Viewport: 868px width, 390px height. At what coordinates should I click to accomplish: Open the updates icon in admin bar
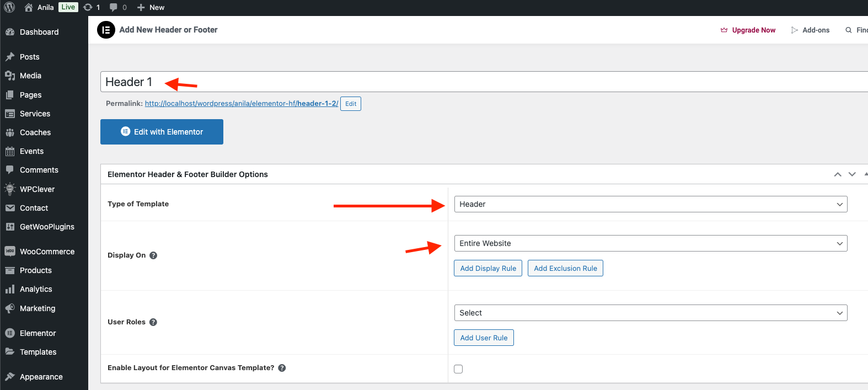[88, 7]
